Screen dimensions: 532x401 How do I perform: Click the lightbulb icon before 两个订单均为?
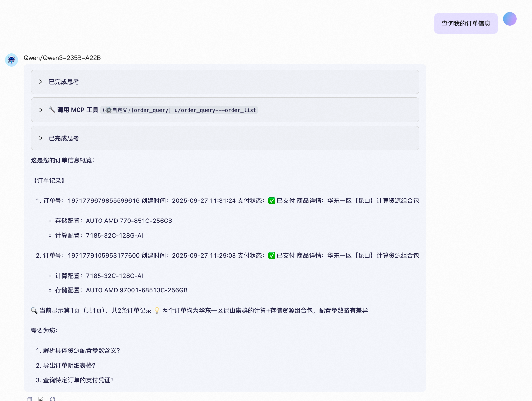157,310
